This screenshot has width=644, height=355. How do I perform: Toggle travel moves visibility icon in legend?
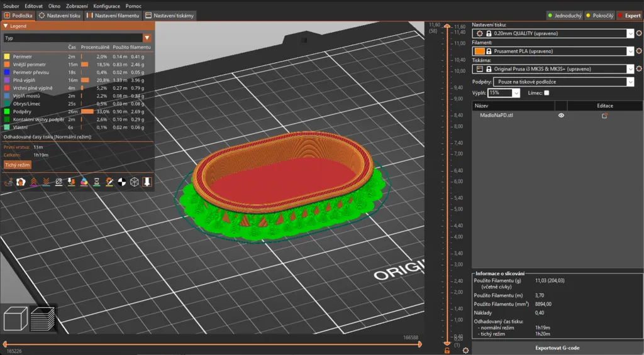pyautogui.click(x=8, y=182)
